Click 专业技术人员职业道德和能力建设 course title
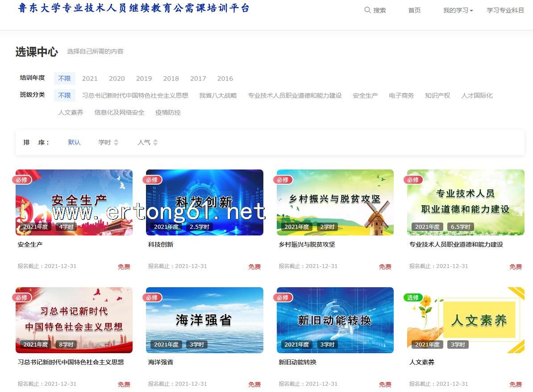The height and width of the screenshot is (392, 533). click(456, 244)
